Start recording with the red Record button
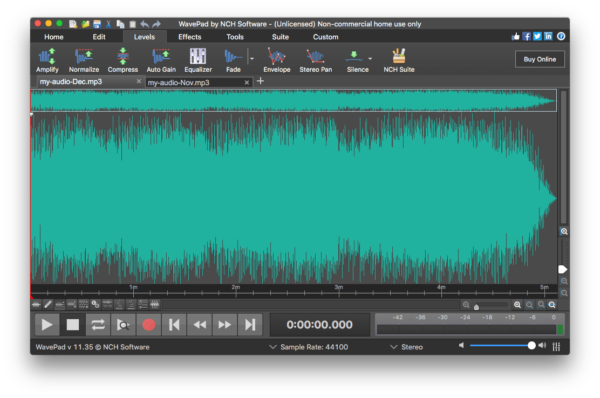600x398 pixels. [x=148, y=325]
